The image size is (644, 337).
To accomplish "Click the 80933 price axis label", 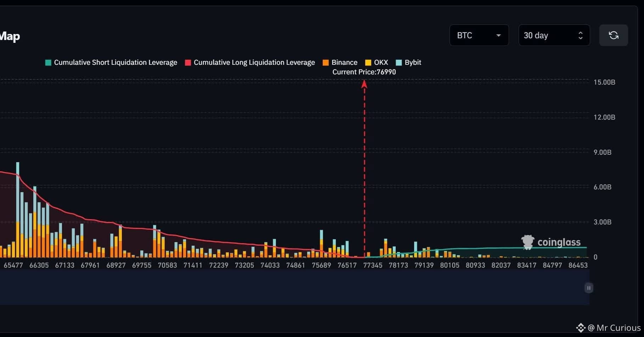I will (475, 265).
